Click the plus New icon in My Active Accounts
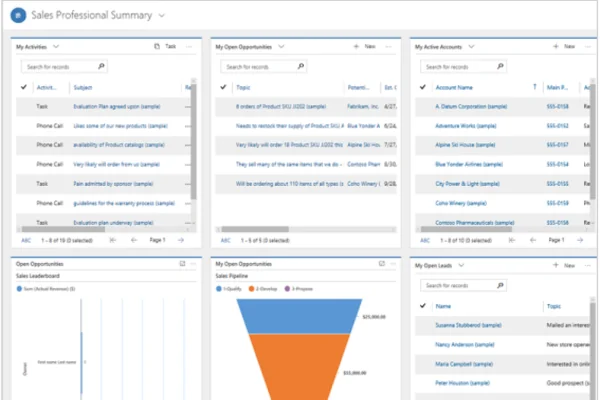This screenshot has height=400, width=600. point(556,46)
